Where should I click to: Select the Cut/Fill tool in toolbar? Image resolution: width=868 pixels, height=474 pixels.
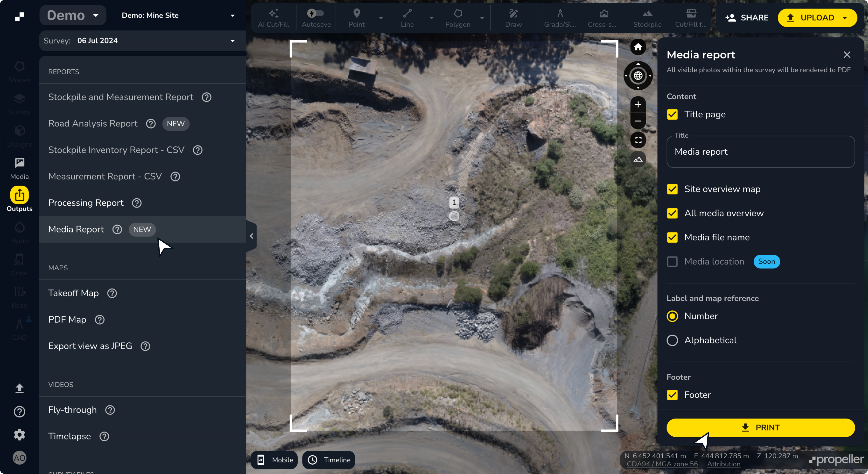point(690,18)
